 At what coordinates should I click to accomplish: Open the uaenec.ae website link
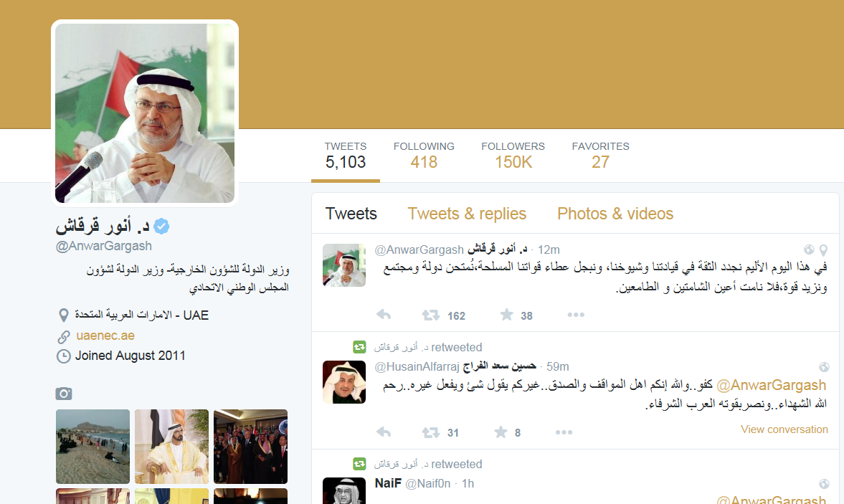coord(105,336)
